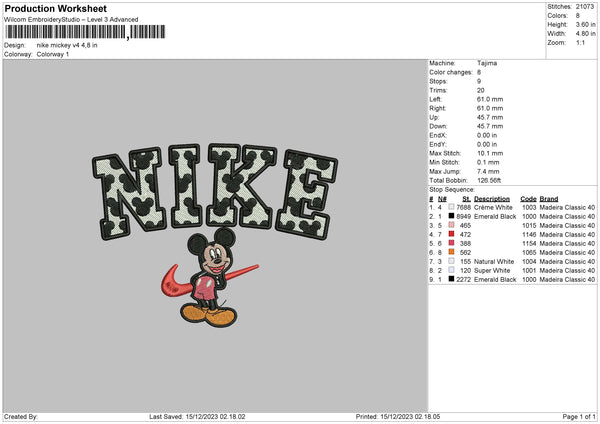600x424 pixels.
Task: Select the Super White color swatch
Action: point(451,270)
